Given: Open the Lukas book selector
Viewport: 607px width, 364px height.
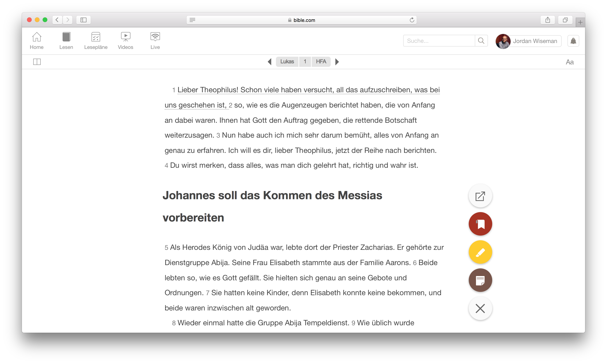Looking at the screenshot, I should click(287, 62).
